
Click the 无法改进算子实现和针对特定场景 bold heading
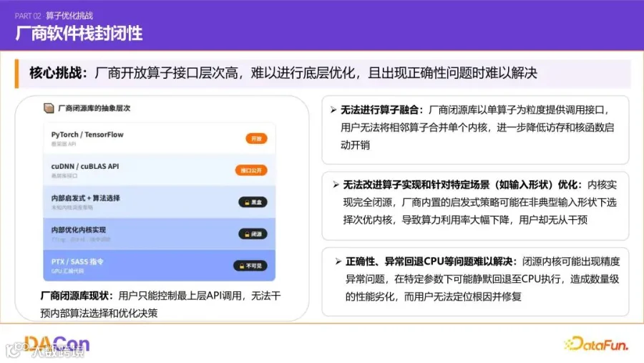click(x=462, y=185)
